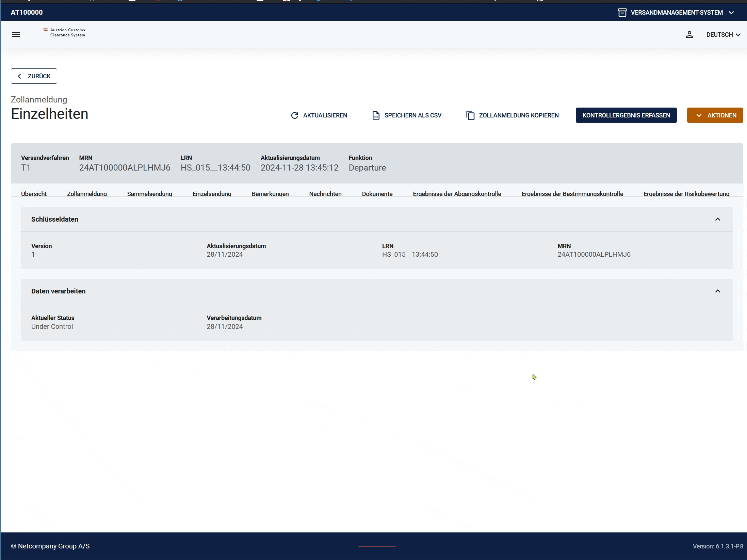Click the Austrian Customs Clearance System logo
Viewport: 747px width, 560px height.
64,33
